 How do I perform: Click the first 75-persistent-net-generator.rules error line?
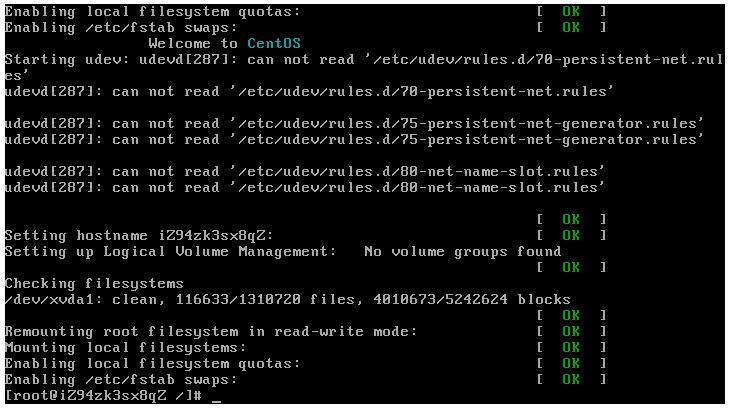[x=354, y=124]
